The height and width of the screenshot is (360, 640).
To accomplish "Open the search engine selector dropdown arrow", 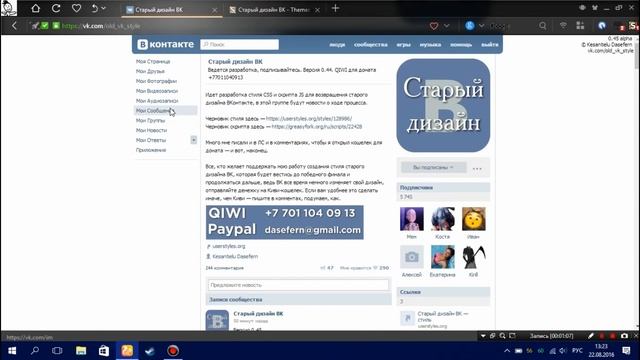I will pos(482,26).
